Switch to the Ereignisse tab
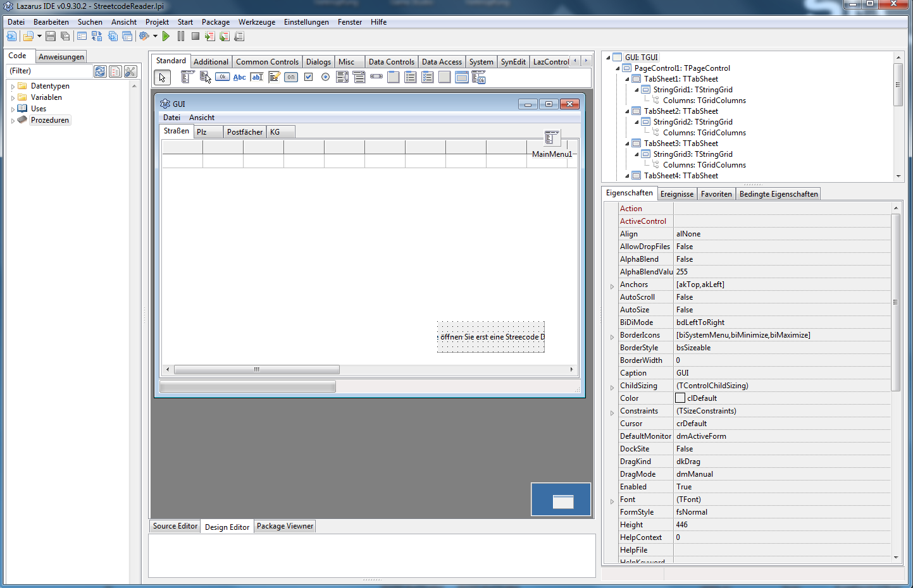This screenshot has height=588, width=913. click(676, 194)
